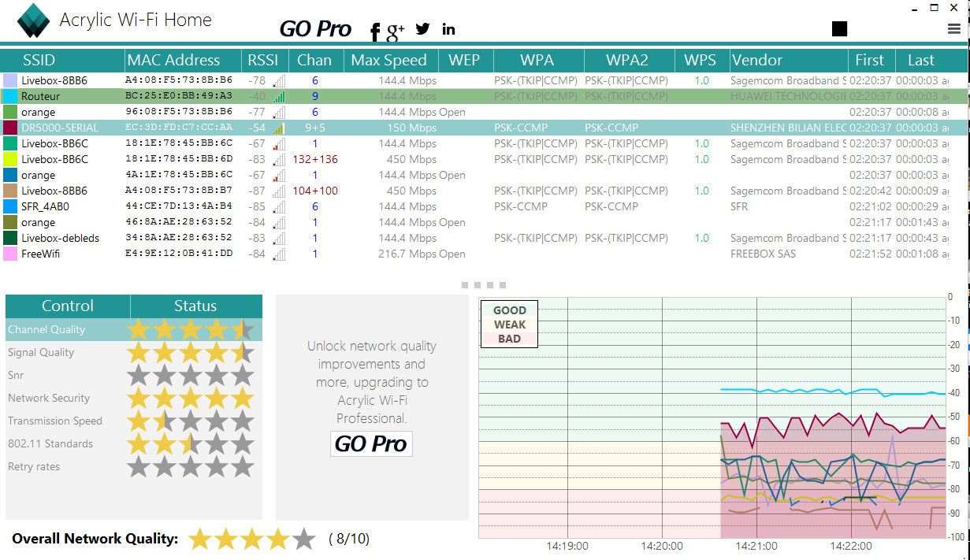The image size is (970, 560).
Task: Select the Channel Quality row
Action: [134, 329]
